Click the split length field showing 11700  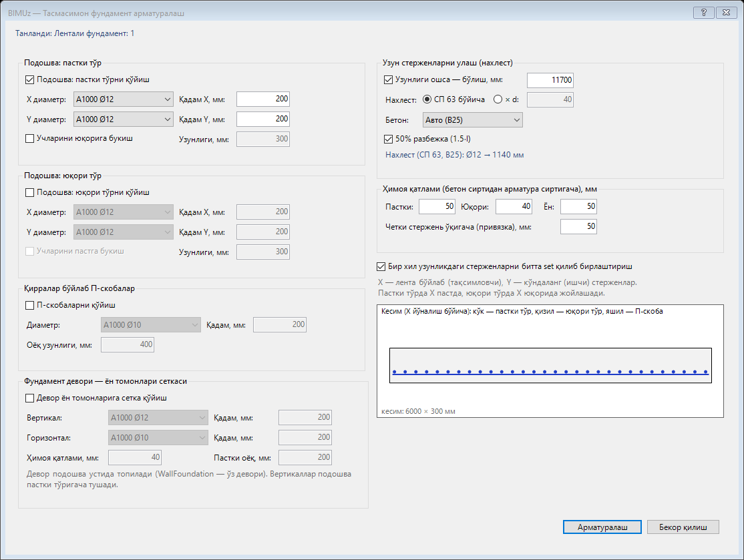pyautogui.click(x=550, y=80)
